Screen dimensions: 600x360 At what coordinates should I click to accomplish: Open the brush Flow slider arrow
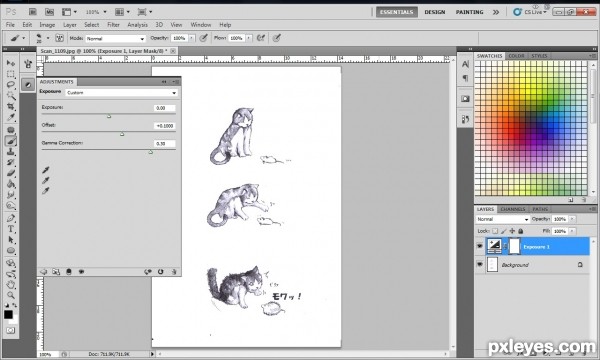[x=249, y=38]
